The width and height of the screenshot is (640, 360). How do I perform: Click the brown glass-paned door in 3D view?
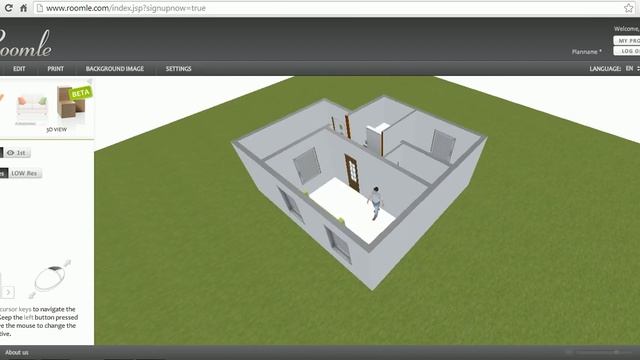coord(352,173)
